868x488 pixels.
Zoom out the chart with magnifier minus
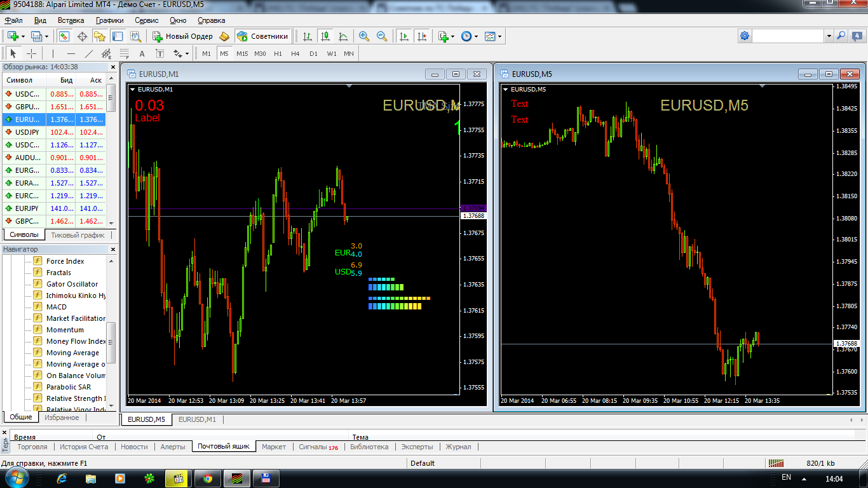coord(382,36)
